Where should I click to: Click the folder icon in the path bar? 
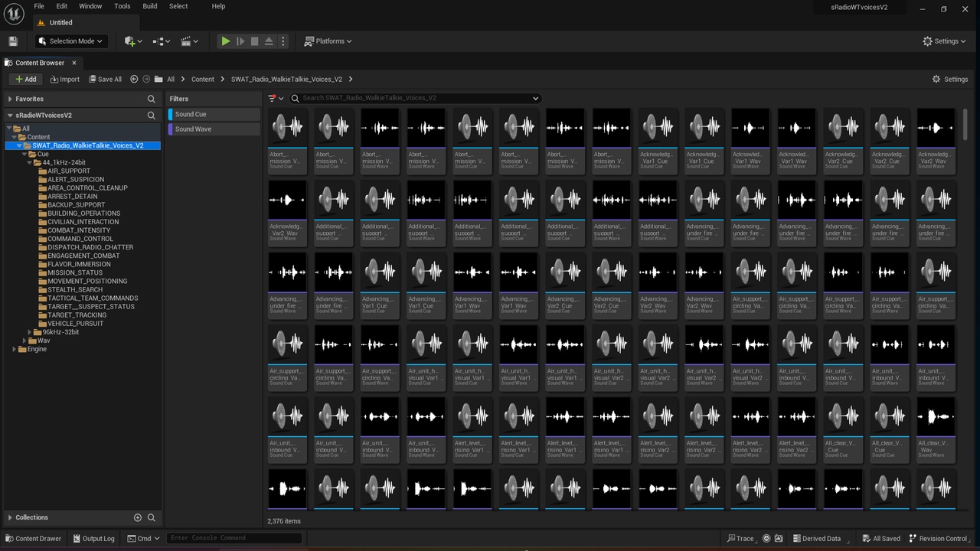click(x=158, y=79)
